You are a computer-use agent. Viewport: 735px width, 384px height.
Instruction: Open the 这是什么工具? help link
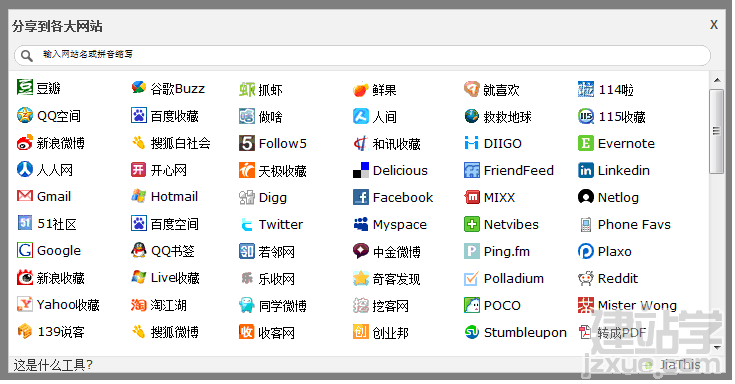click(53, 365)
